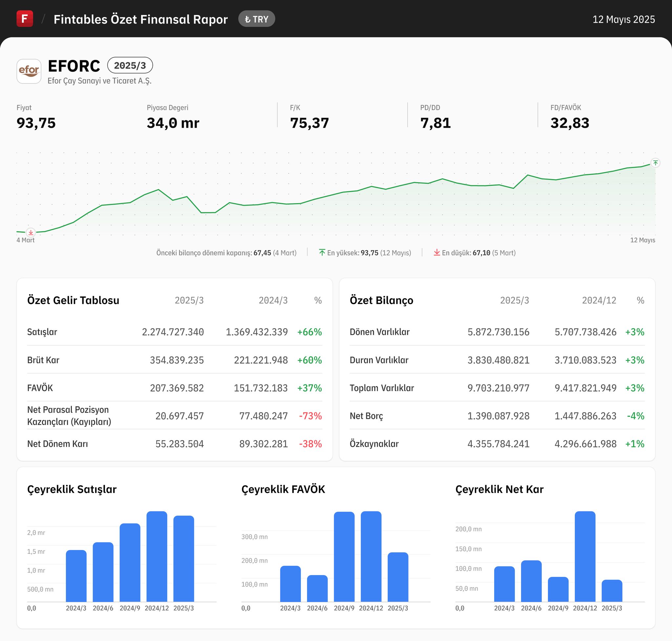This screenshot has width=672, height=641.
Task: Click the Özet Gelir Tablosu heading
Action: [73, 300]
